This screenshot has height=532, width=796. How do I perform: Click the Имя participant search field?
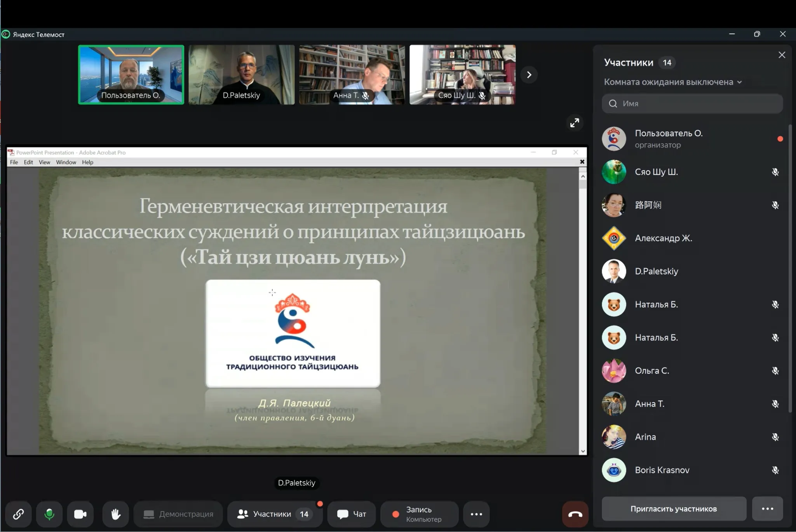coord(692,103)
